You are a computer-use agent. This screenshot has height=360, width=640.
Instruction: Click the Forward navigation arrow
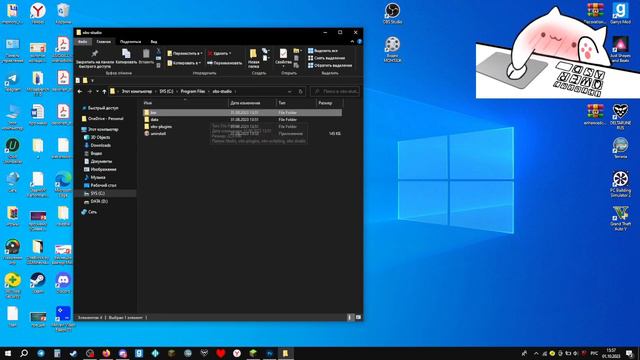coord(89,91)
